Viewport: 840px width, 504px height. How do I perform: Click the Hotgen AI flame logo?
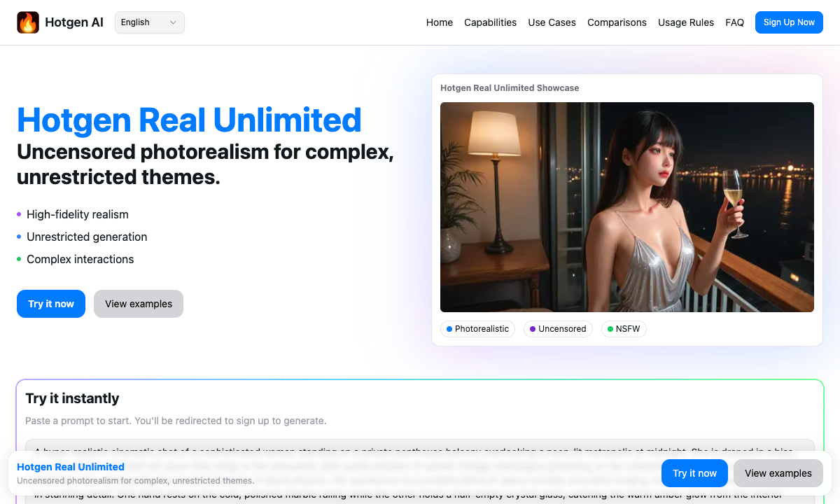point(28,22)
